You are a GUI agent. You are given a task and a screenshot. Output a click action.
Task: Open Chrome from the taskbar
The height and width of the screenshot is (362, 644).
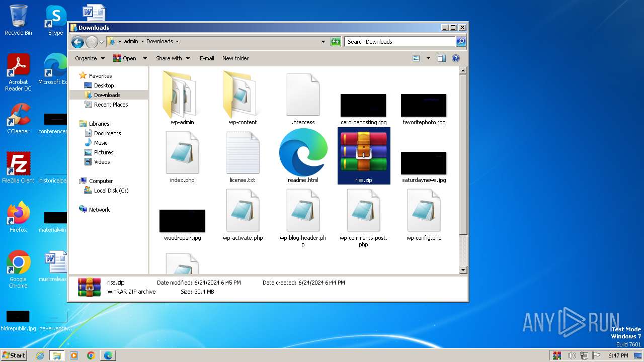click(91, 355)
